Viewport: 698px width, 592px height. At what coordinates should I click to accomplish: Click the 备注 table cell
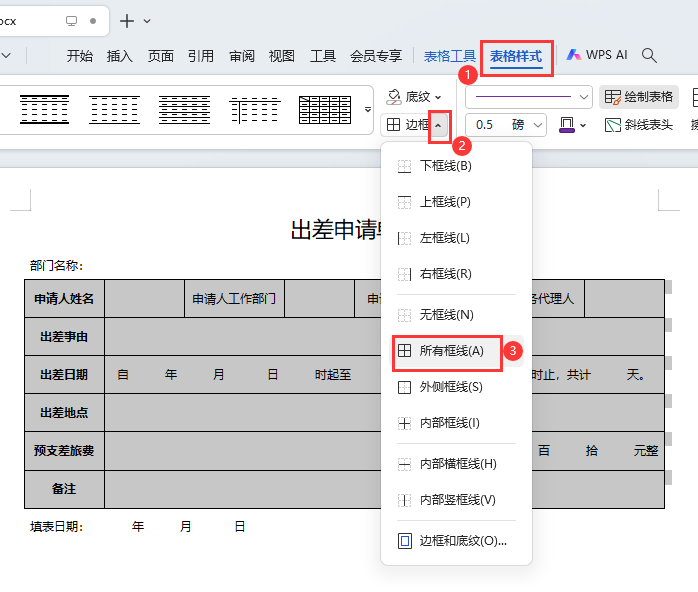coord(64,489)
